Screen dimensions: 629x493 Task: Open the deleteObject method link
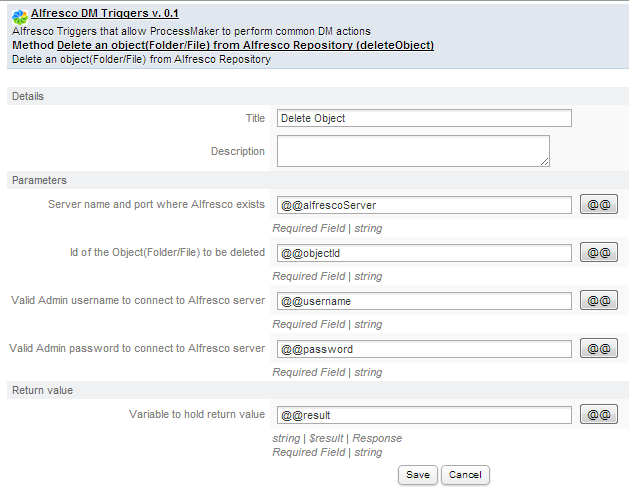245,45
